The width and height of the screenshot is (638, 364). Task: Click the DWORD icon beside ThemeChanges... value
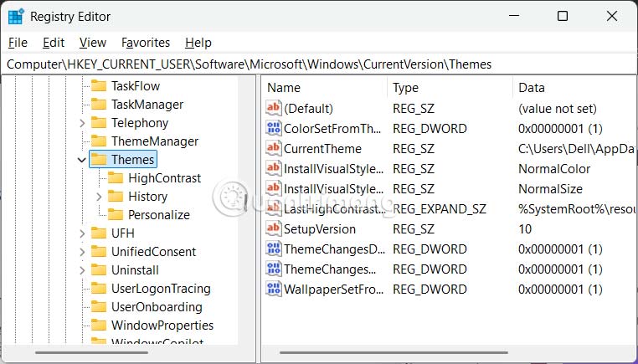[x=274, y=269]
